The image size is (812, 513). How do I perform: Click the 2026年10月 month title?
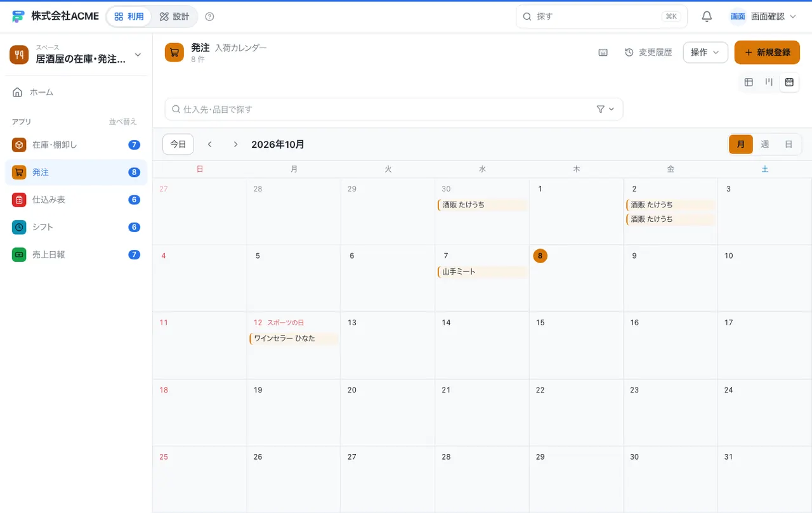[x=278, y=145]
